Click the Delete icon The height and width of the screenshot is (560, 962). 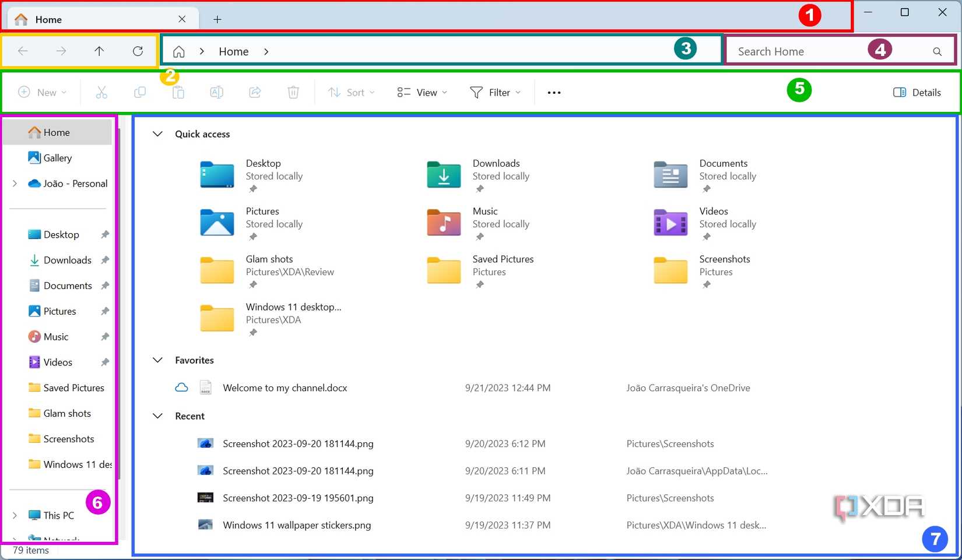pos(293,92)
